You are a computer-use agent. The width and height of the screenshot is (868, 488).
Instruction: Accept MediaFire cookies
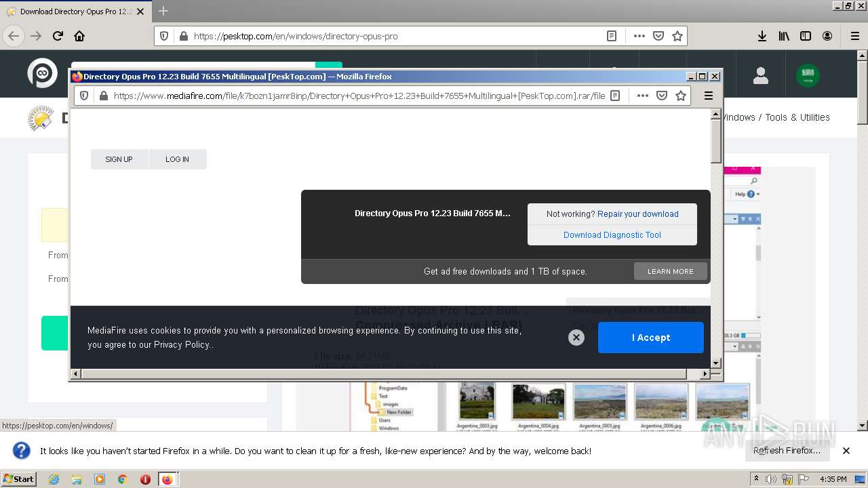tap(651, 337)
